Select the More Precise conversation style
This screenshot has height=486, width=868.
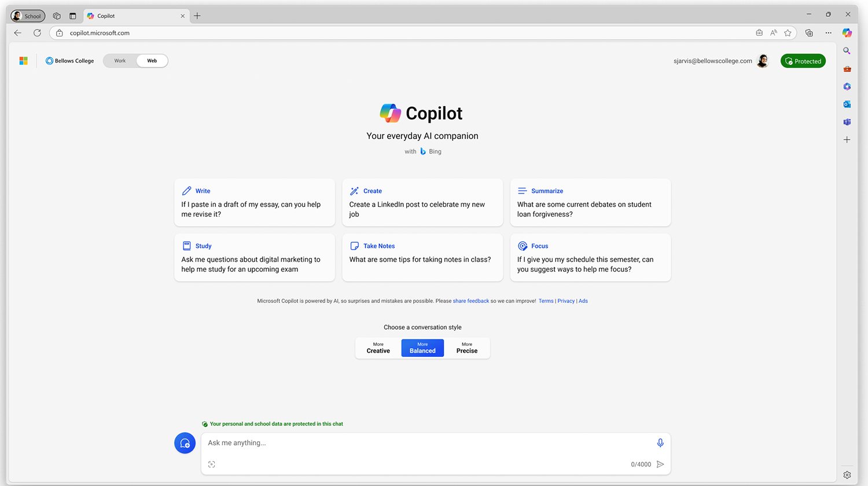pyautogui.click(x=467, y=348)
